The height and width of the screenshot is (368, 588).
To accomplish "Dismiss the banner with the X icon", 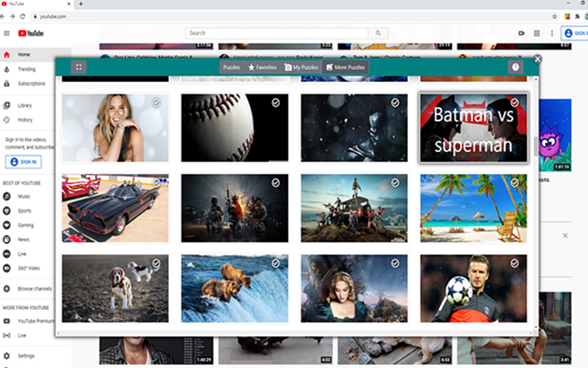I will coord(565,236).
